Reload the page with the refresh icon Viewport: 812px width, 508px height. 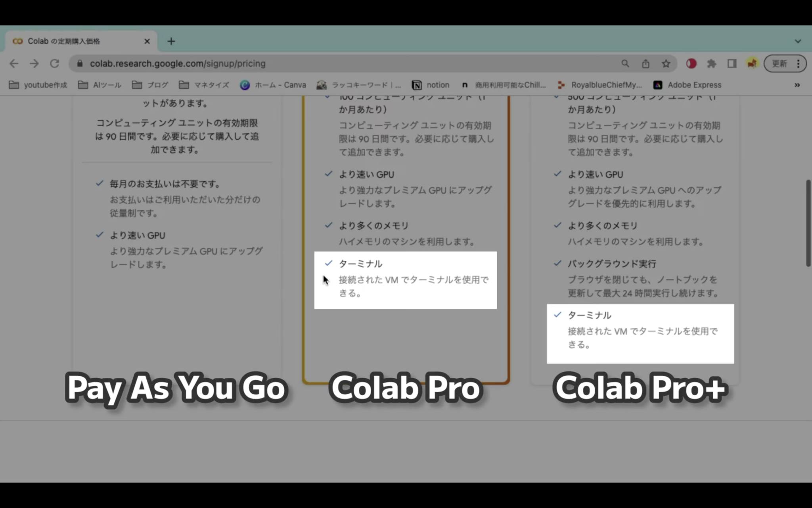pyautogui.click(x=54, y=63)
